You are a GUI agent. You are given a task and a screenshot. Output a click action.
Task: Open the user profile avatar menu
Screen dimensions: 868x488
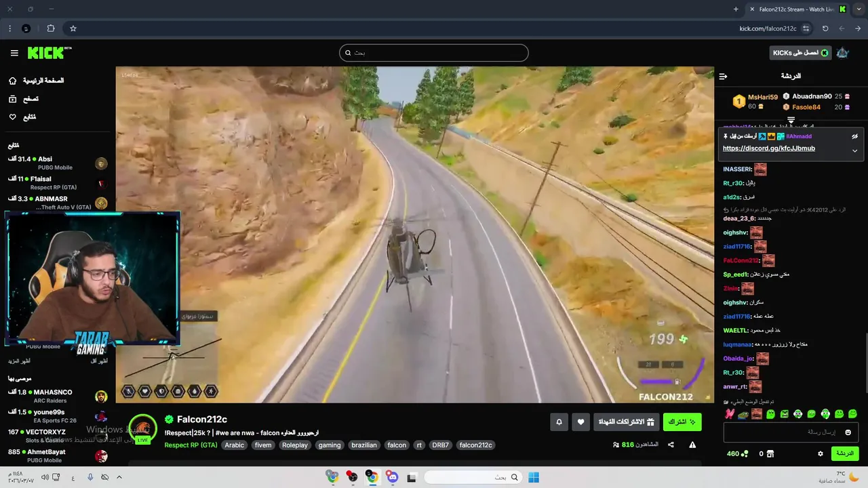coord(842,53)
